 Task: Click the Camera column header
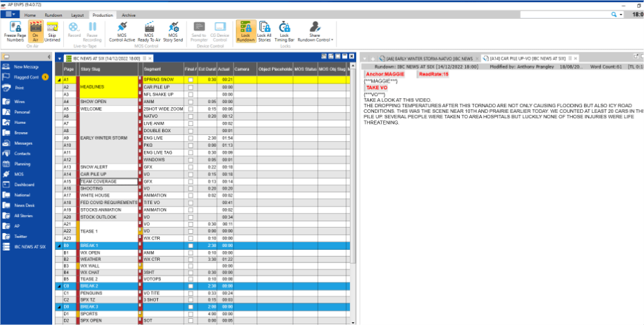pyautogui.click(x=245, y=69)
